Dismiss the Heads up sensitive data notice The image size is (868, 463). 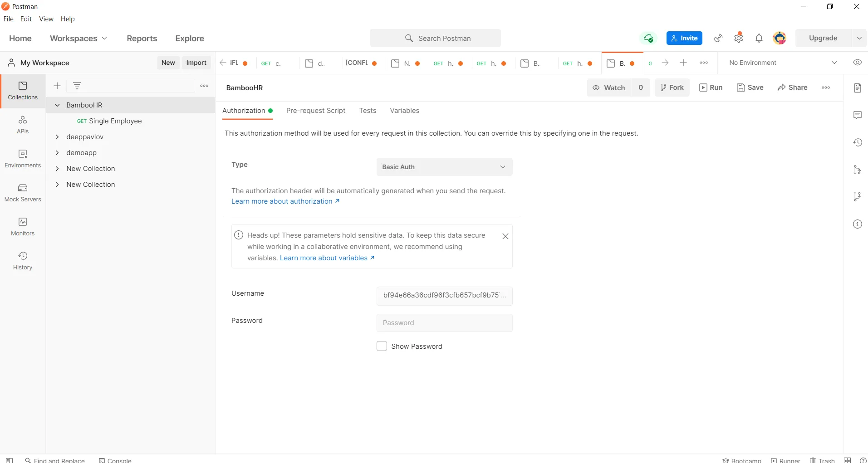[505, 236]
